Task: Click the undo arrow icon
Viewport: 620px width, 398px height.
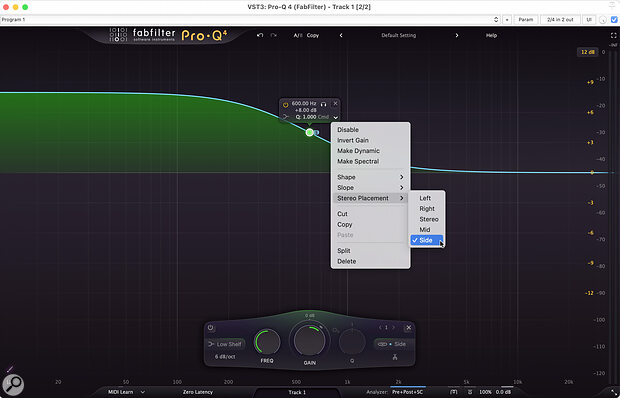Action: tap(260, 35)
